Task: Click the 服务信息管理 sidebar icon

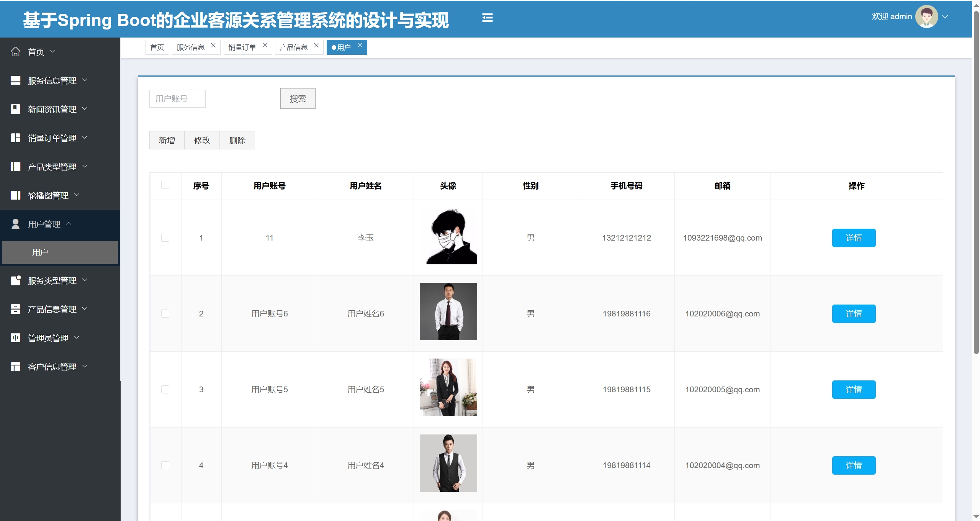Action: tap(15, 80)
